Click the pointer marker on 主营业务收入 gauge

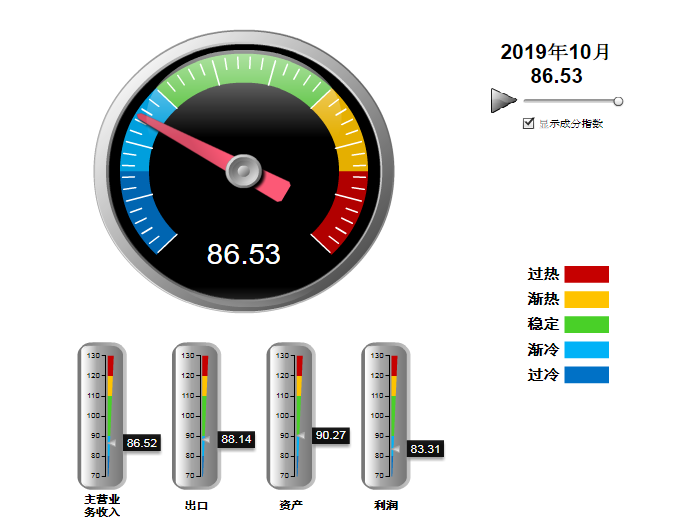click(x=111, y=443)
